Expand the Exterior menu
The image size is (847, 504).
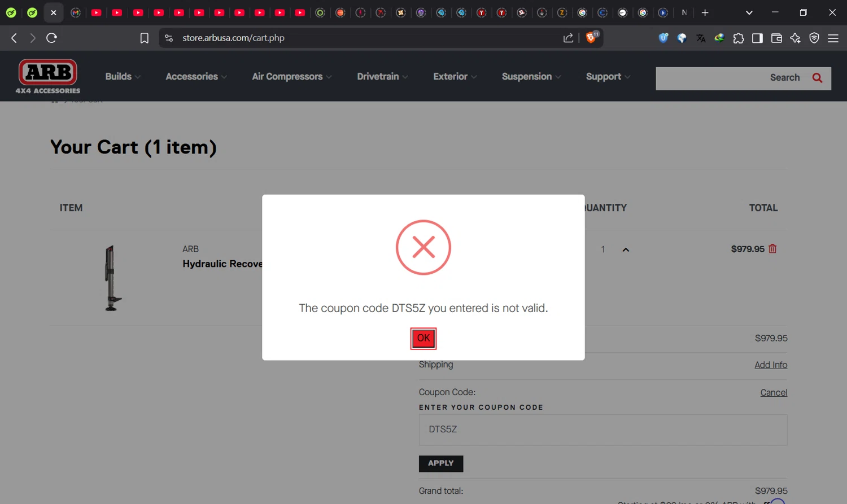coord(455,77)
